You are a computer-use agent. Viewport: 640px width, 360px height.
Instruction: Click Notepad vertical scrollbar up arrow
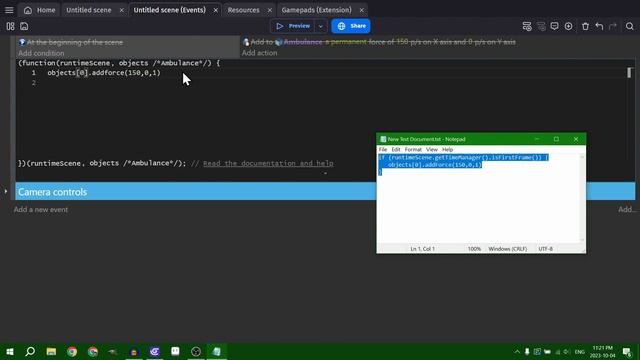pos(582,157)
